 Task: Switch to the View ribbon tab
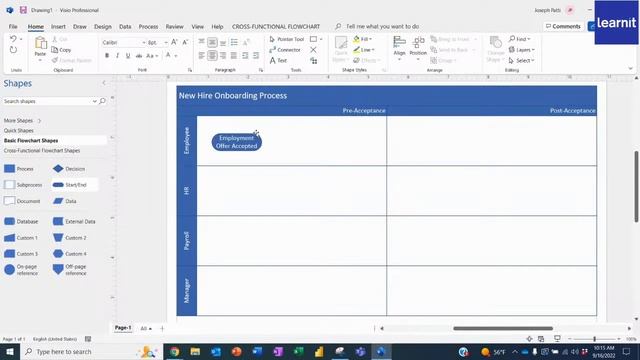coord(198,27)
